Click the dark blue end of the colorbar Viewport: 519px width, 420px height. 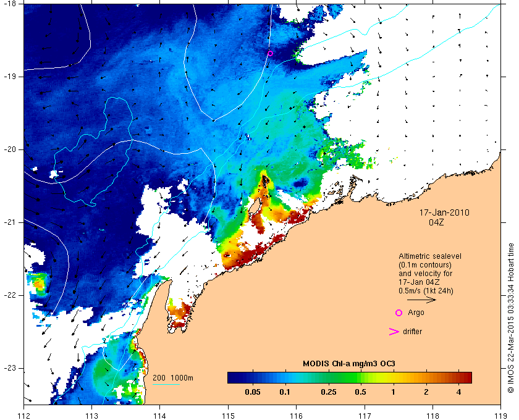[x=234, y=377]
